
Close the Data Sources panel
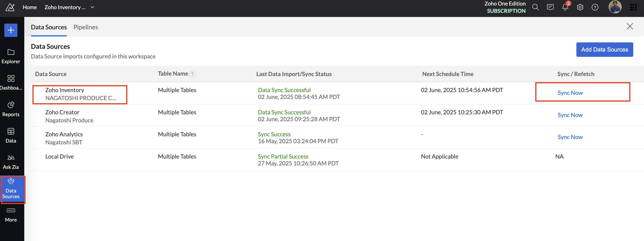[630, 26]
